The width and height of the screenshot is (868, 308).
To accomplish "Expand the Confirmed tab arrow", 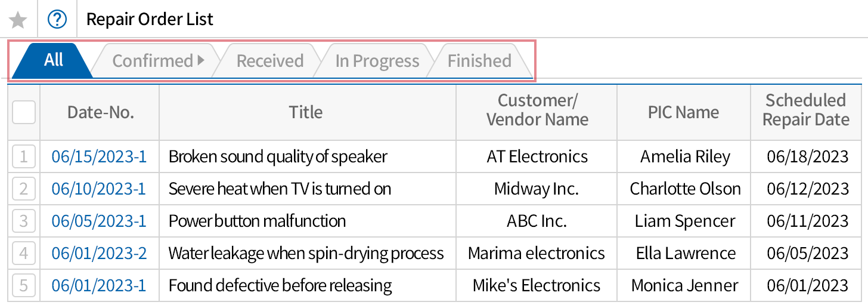I will point(201,60).
